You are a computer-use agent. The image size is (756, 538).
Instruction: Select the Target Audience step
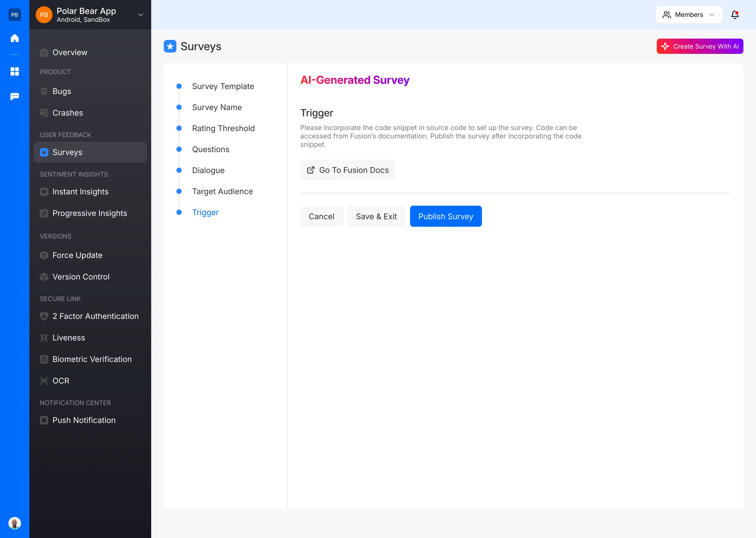(222, 192)
